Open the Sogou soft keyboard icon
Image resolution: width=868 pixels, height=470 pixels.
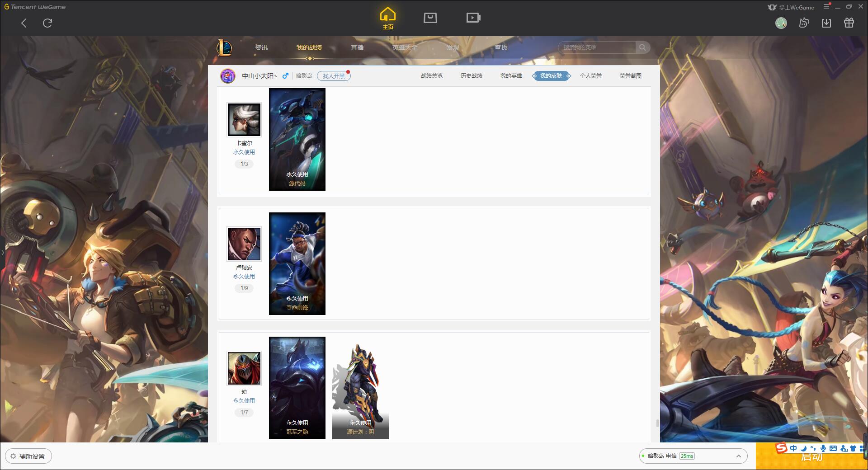[833, 448]
